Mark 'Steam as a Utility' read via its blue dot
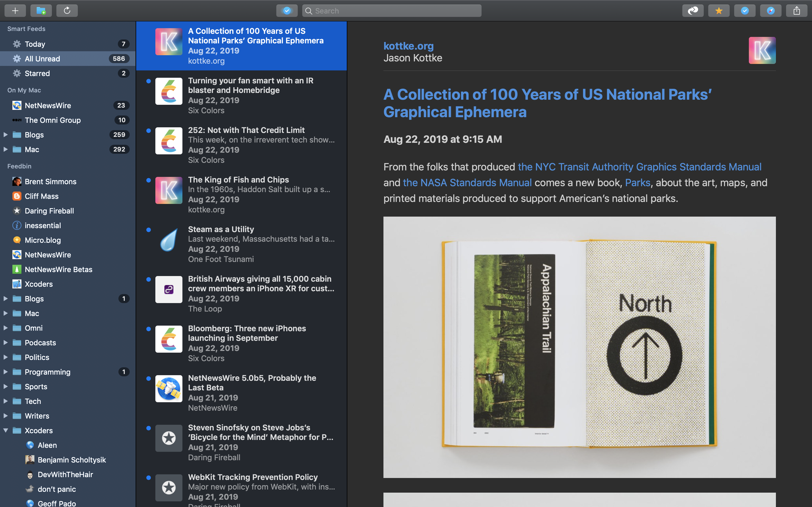 tap(149, 229)
